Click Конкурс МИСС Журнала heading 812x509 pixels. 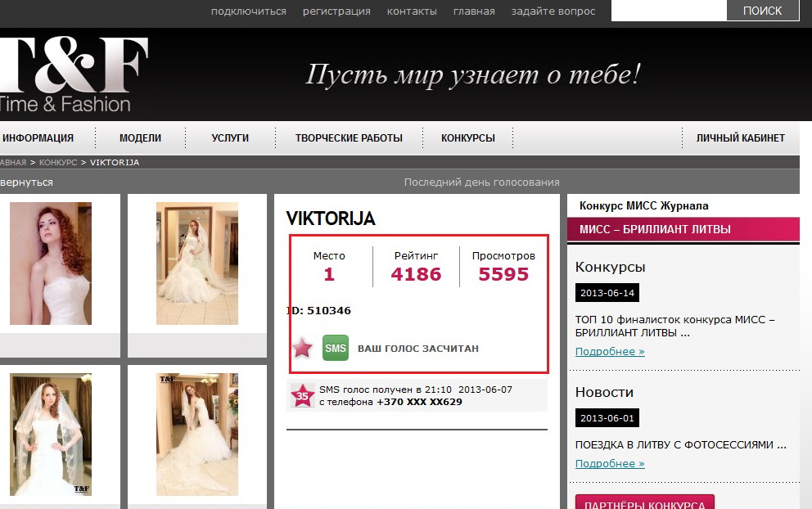coord(643,205)
